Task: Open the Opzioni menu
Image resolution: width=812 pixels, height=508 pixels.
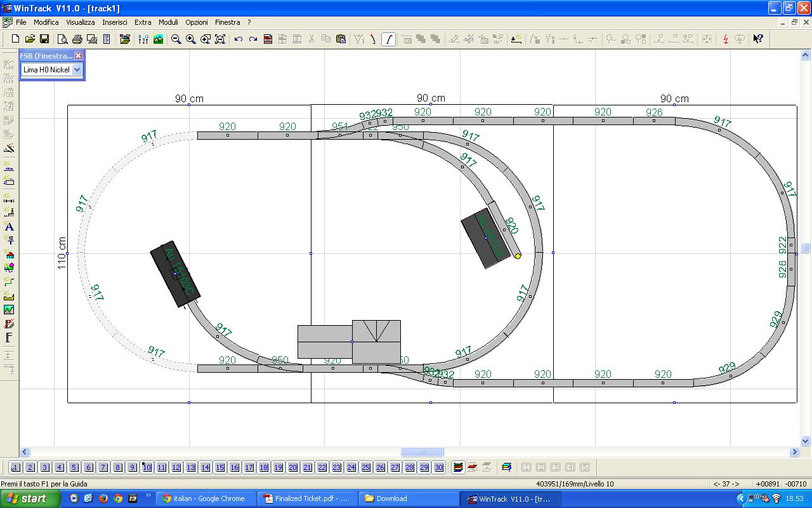Action: (x=197, y=22)
